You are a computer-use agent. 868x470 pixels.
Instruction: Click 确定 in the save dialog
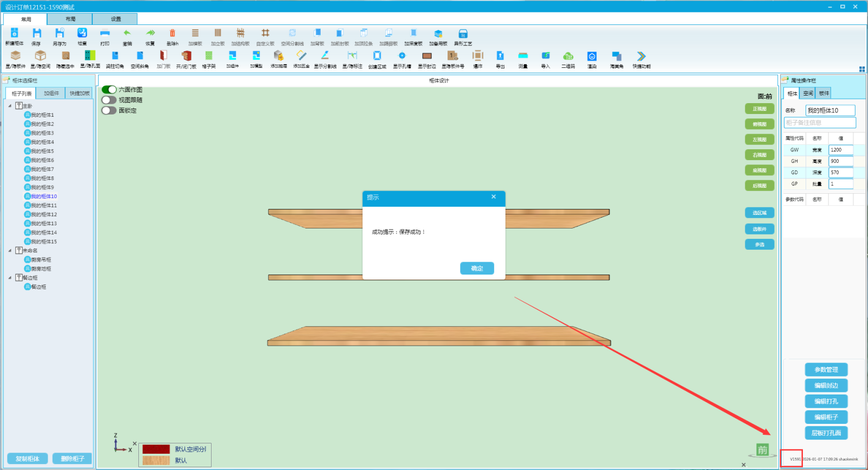[477, 268]
